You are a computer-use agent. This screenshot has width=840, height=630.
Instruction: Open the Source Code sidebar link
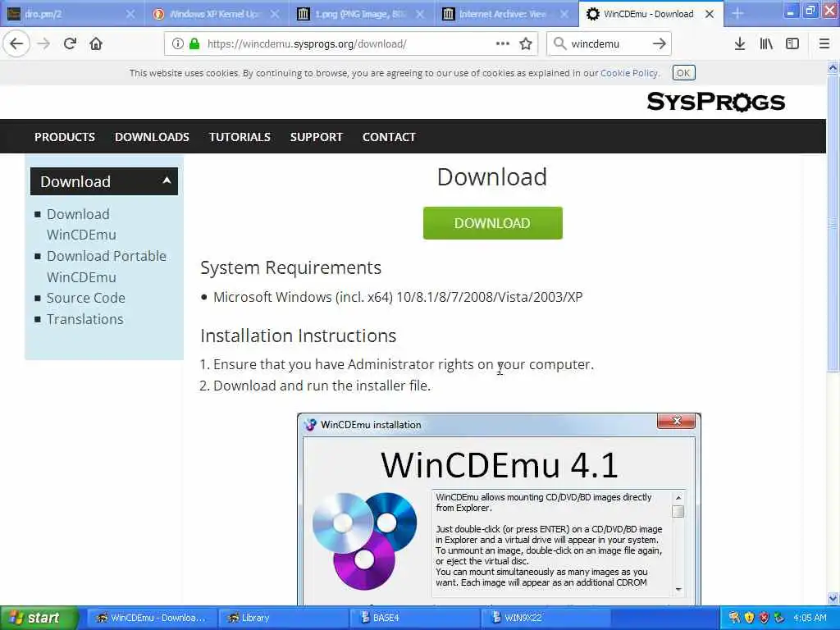(85, 298)
